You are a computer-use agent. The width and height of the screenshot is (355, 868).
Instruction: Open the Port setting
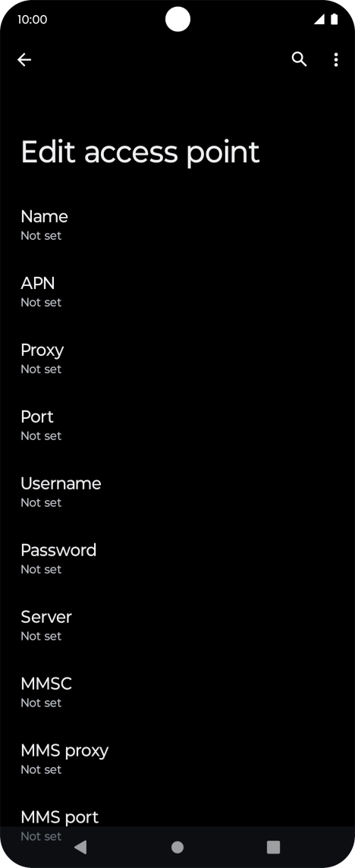coord(177,425)
